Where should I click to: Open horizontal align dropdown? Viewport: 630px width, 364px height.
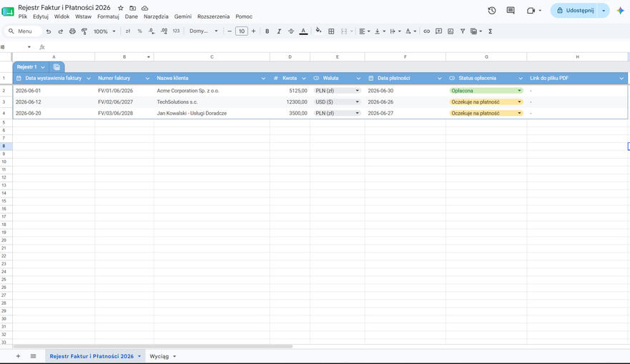click(x=365, y=31)
